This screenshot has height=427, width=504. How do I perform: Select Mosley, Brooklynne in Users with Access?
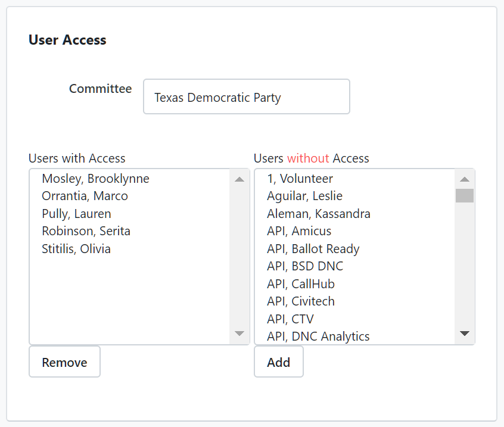point(95,179)
